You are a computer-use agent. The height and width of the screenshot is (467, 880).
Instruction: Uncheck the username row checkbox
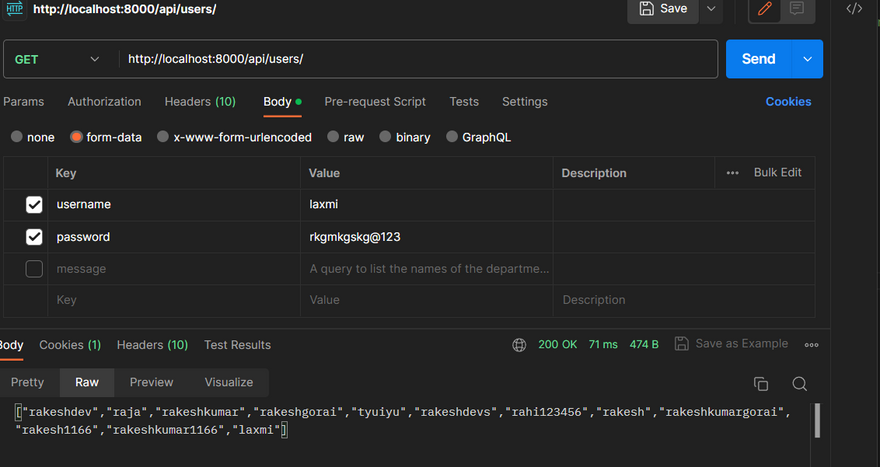click(34, 205)
